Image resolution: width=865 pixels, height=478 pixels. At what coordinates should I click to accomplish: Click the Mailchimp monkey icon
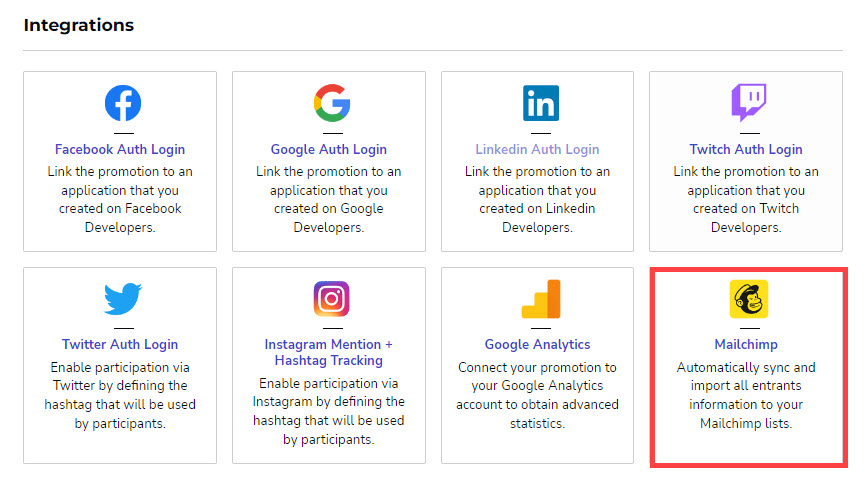click(x=747, y=299)
